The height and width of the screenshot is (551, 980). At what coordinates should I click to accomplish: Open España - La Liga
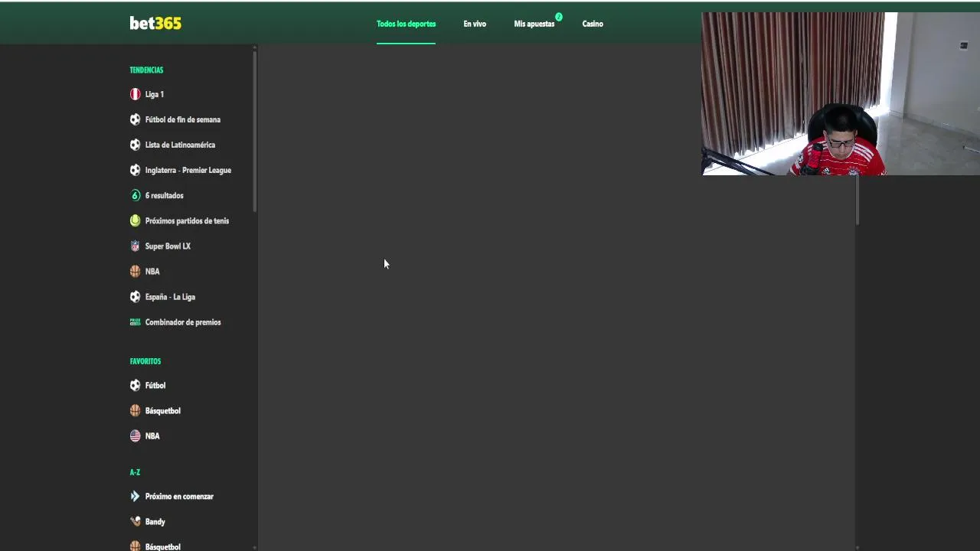pyautogui.click(x=170, y=296)
